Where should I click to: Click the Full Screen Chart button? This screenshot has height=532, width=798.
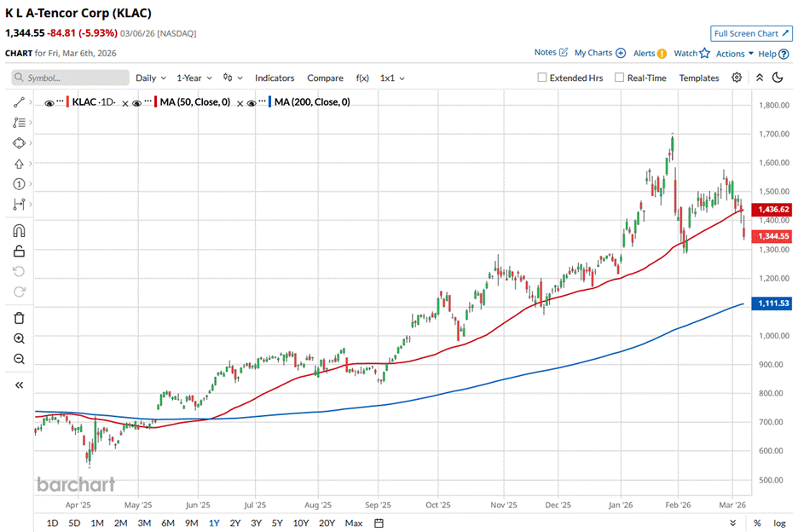click(x=750, y=33)
